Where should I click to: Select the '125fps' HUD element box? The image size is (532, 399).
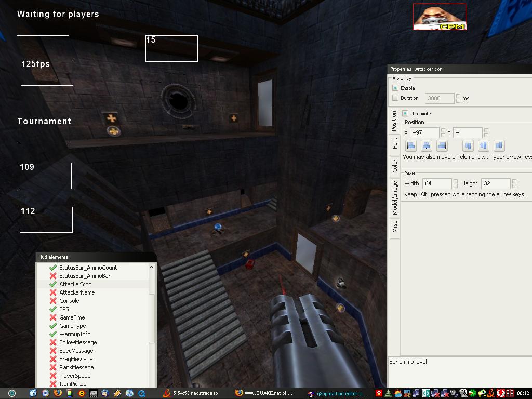(47, 73)
